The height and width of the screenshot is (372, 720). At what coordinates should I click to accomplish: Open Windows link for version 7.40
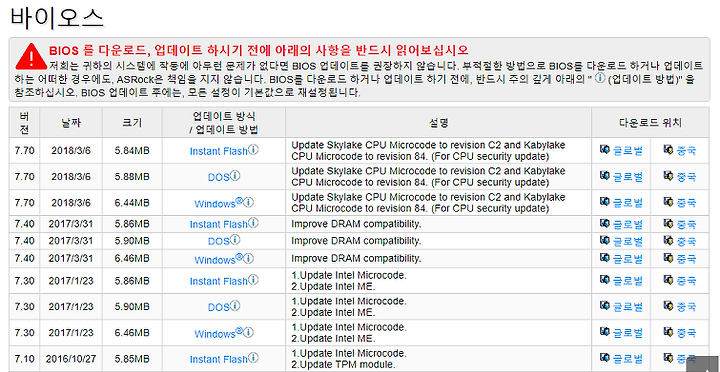click(x=215, y=260)
